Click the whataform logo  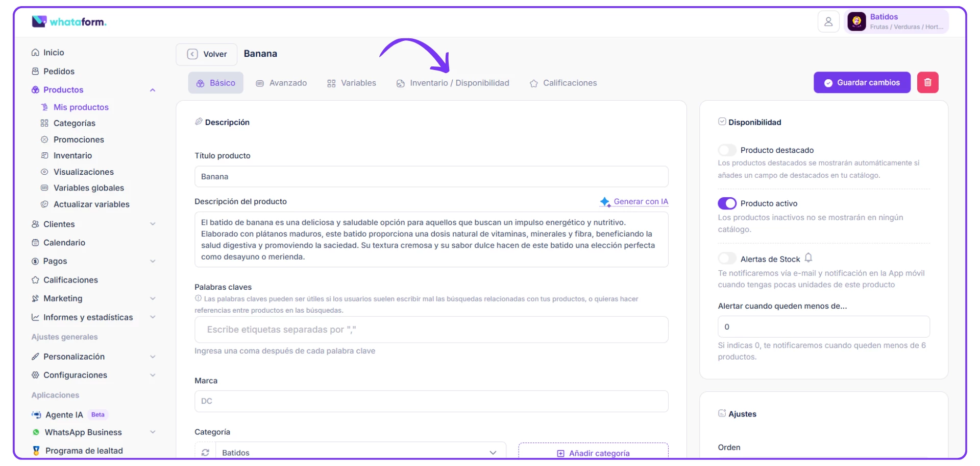click(69, 21)
